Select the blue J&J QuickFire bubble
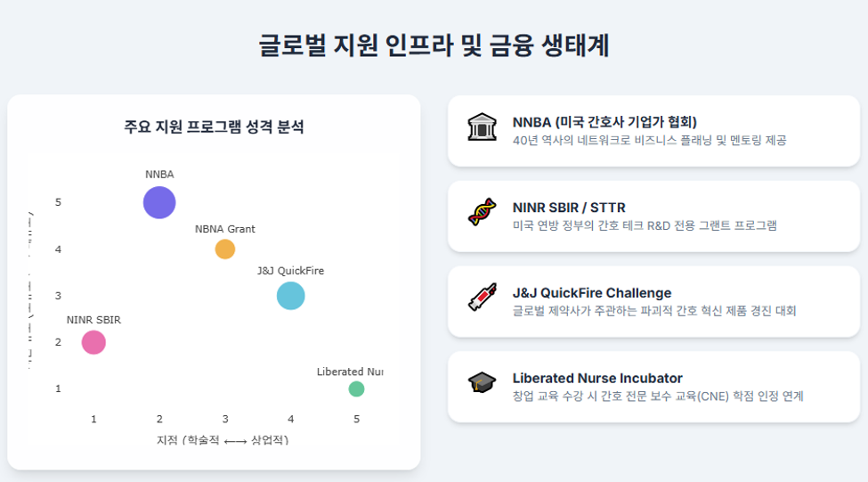 tap(290, 296)
